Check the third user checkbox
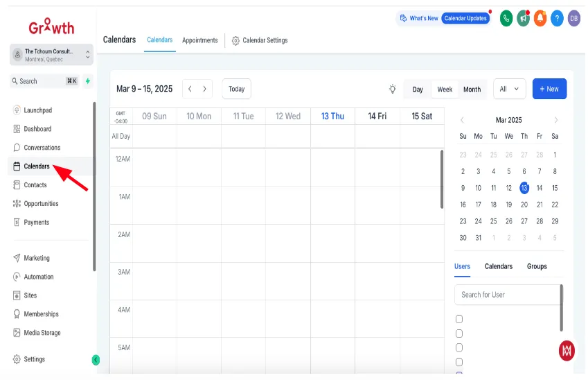 coord(459,347)
